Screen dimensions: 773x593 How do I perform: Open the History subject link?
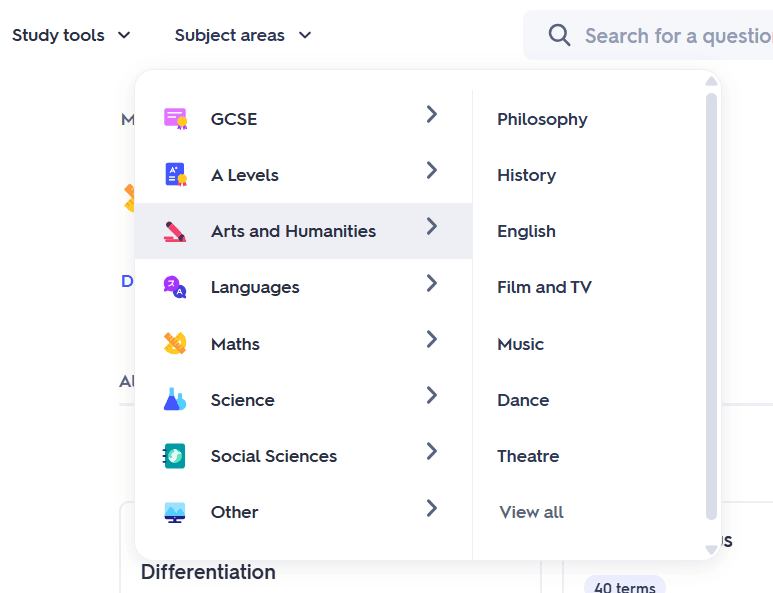pyautogui.click(x=527, y=175)
